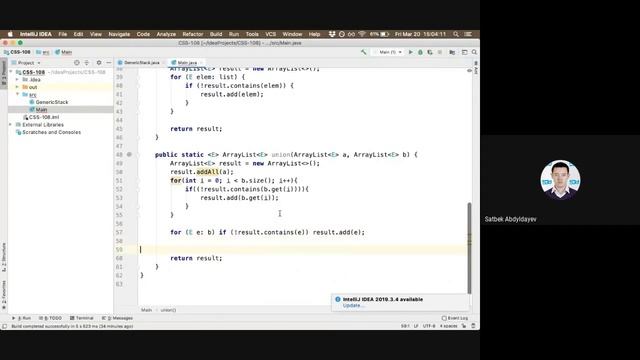
Task: Open macOS Spotlight search icon
Action: 456,34
